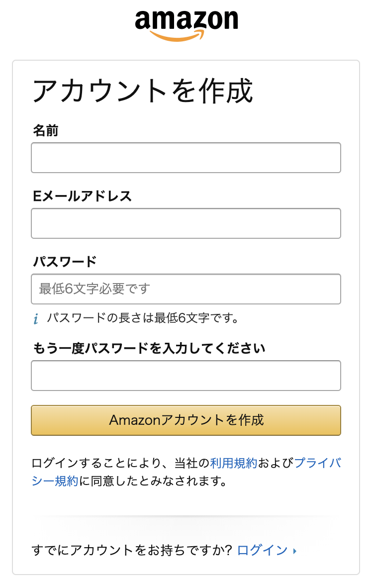This screenshot has width=373, height=588.
Task: Focus the もう一度パスワードを入力 confirmation field
Action: 186,376
